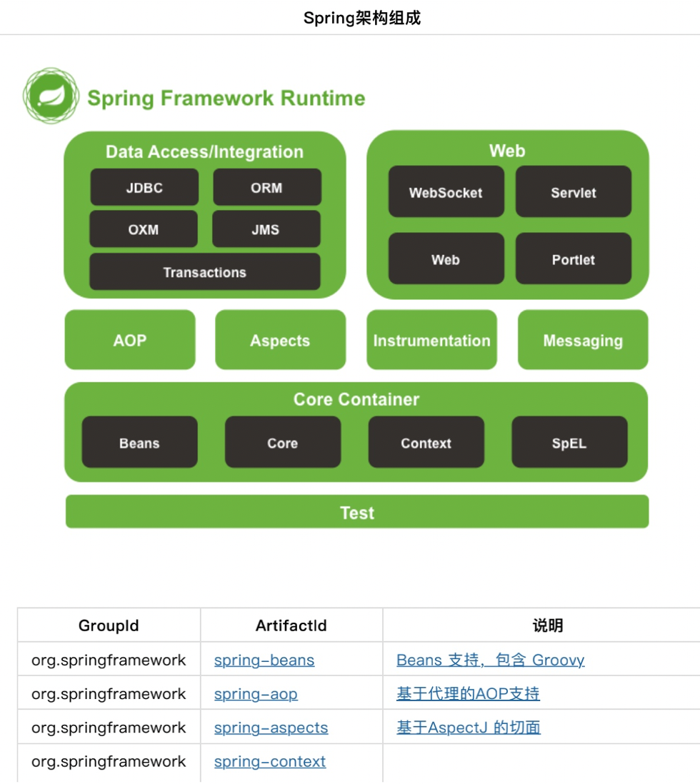Open the 'Beans 支持, 包含 Groovy' link
This screenshot has height=784, width=700.
490,660
